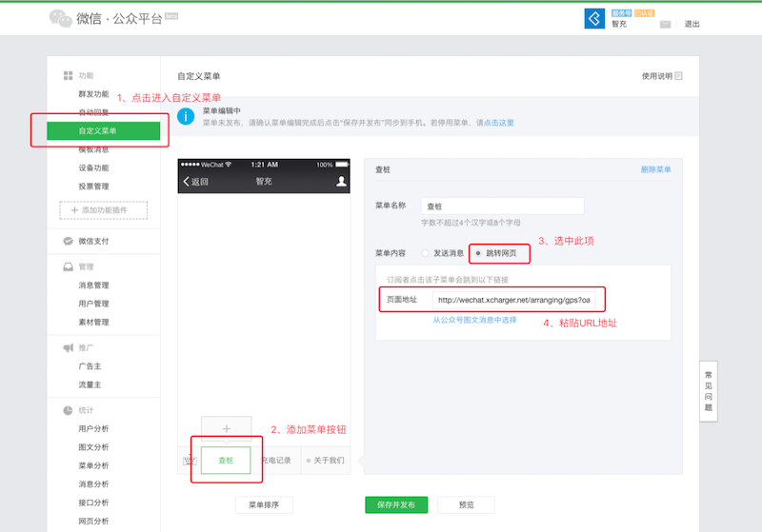Collapse the 推广 sidebar section
Image resolution: width=762 pixels, height=532 pixels.
coord(86,347)
